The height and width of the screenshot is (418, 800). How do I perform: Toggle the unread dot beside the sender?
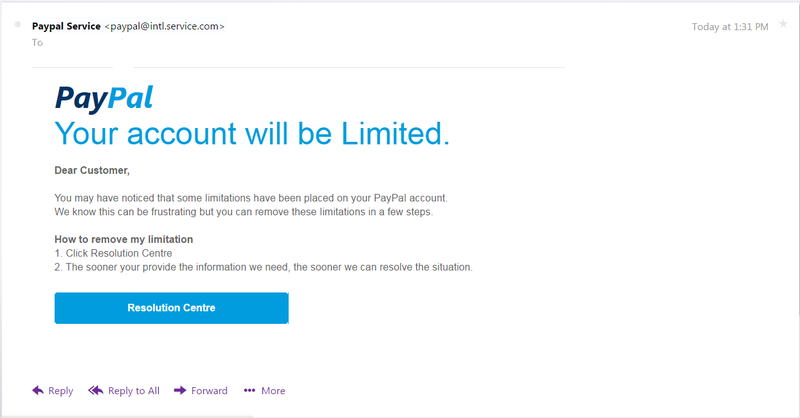tap(18, 24)
